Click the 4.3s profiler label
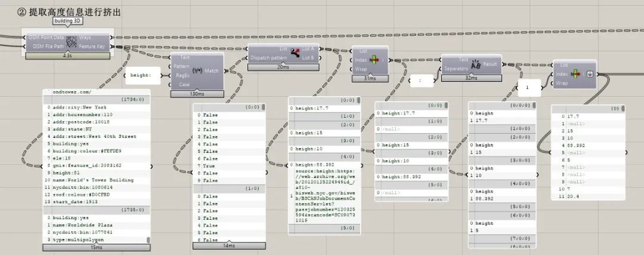Image resolution: width=644 pixels, height=255 pixels. coord(68,56)
